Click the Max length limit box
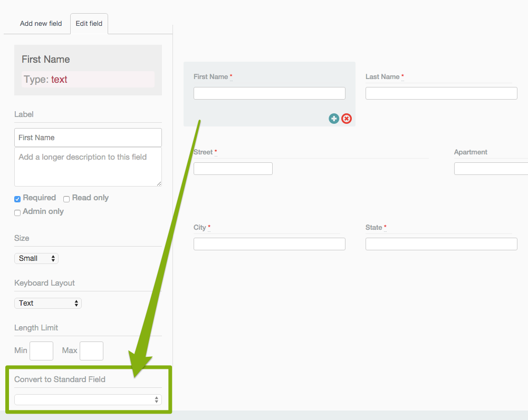 pos(92,350)
